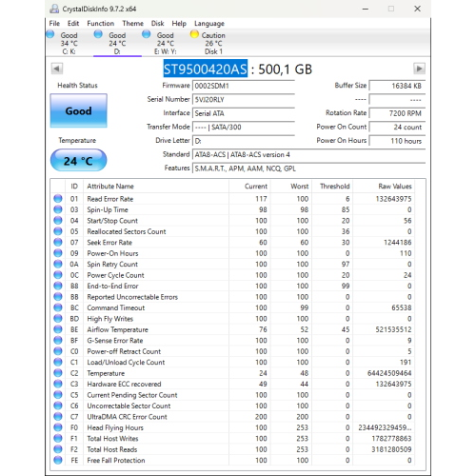Click the Transfer Mode field SATA/300
Screen dimensions: 476x476
tap(244, 127)
